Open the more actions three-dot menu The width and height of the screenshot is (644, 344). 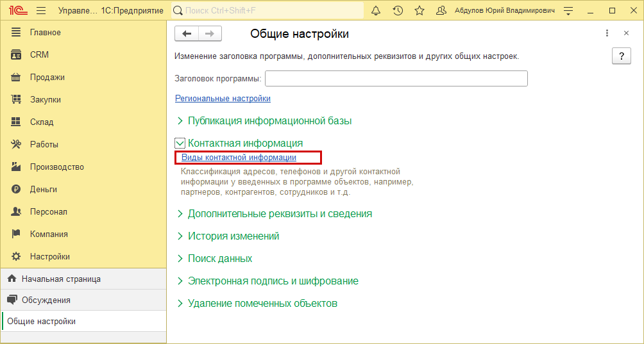pyautogui.click(x=607, y=33)
